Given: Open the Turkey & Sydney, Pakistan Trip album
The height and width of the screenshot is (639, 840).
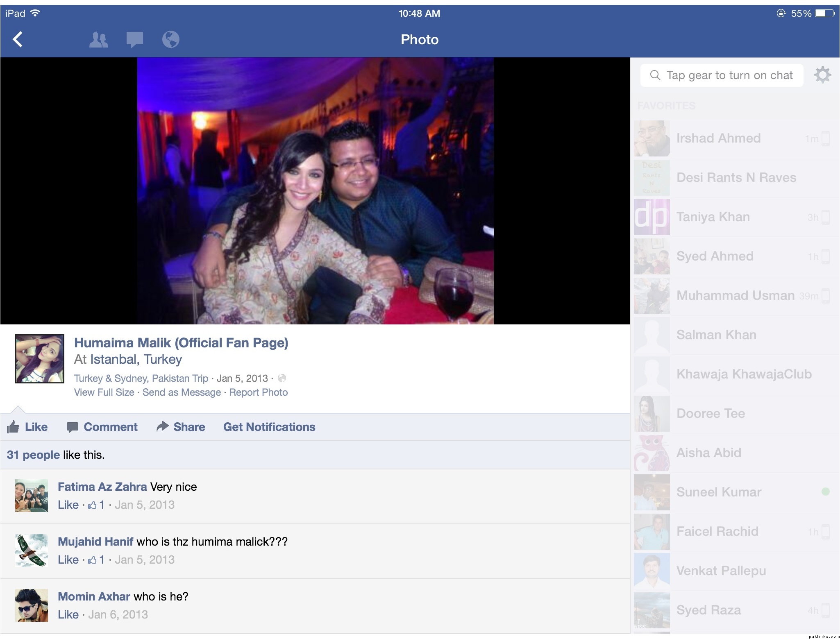Looking at the screenshot, I should point(141,378).
